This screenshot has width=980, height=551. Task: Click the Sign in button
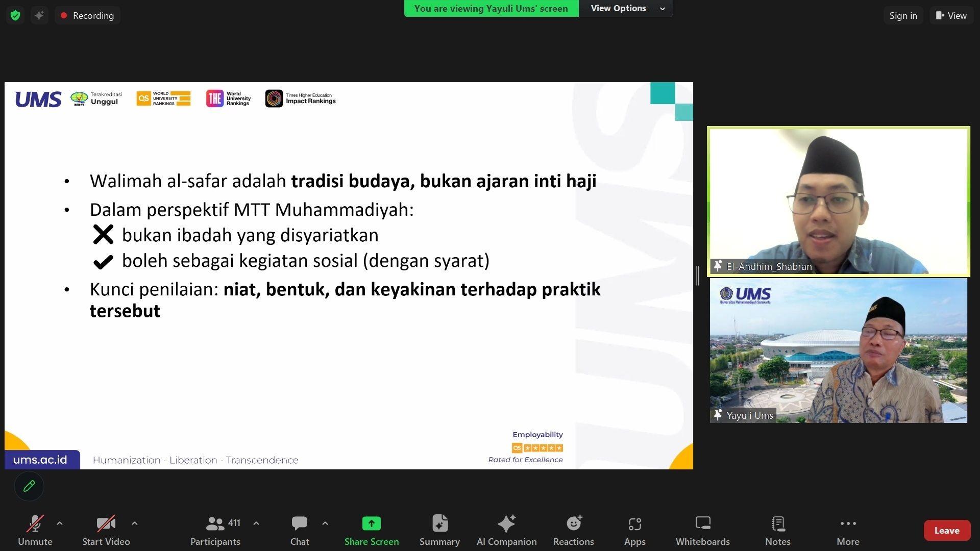(x=903, y=15)
